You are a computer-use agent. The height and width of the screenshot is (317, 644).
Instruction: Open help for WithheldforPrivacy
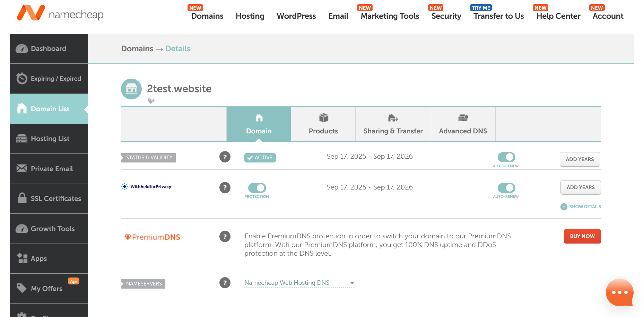click(225, 188)
